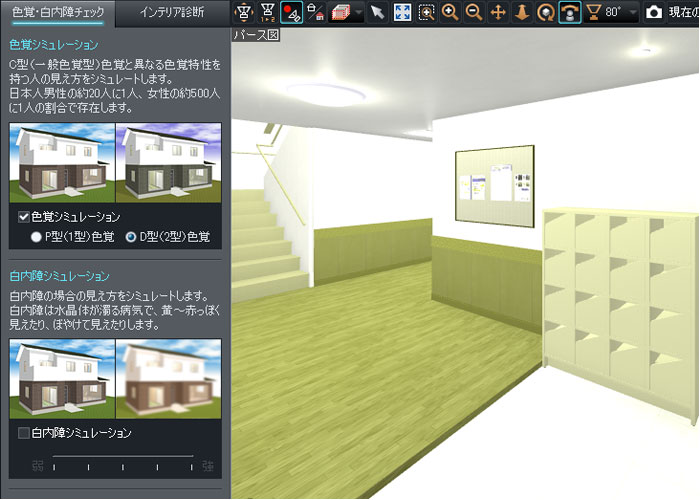Click the fit-to-view expand arrows icon
This screenshot has width=700, height=500.
point(401,12)
